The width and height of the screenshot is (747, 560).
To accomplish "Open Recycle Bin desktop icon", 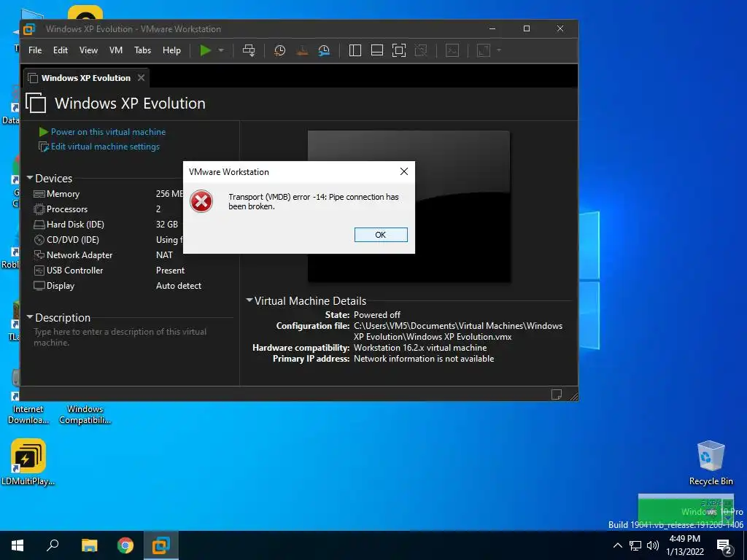I will coord(711,463).
